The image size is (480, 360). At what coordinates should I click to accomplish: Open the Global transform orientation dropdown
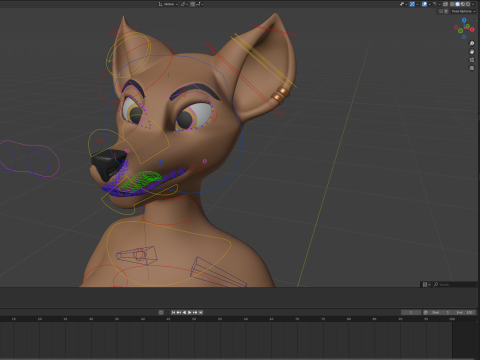pyautogui.click(x=168, y=4)
